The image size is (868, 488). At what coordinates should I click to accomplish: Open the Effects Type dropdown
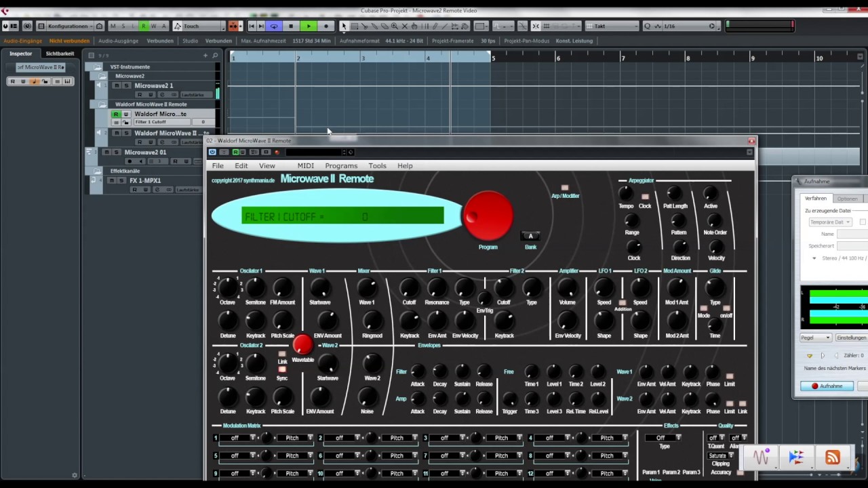coord(665,438)
